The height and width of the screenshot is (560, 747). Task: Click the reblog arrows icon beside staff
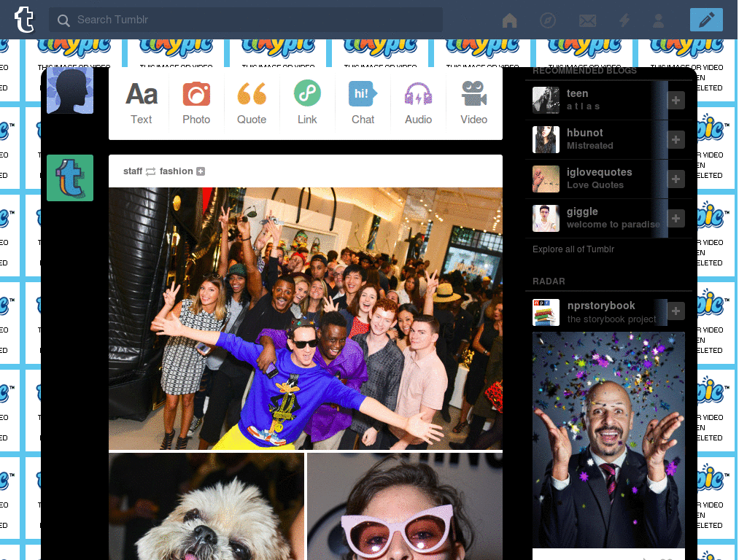click(x=150, y=171)
